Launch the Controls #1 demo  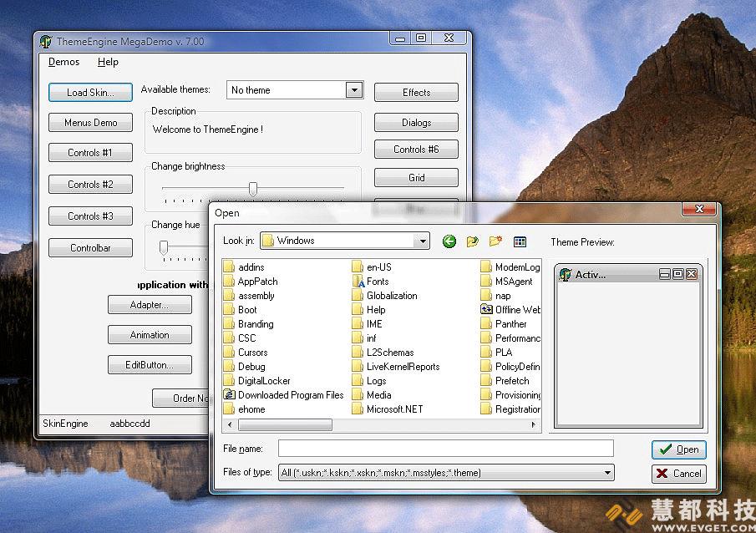coord(91,152)
